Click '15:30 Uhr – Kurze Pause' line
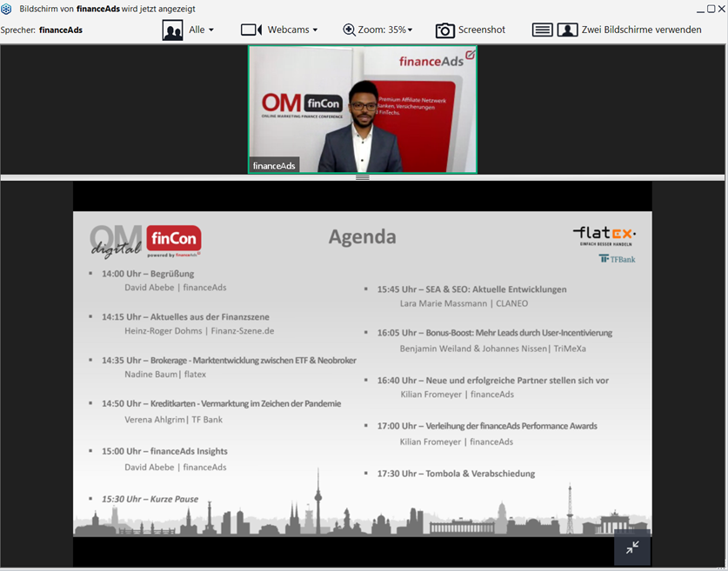 [150, 499]
